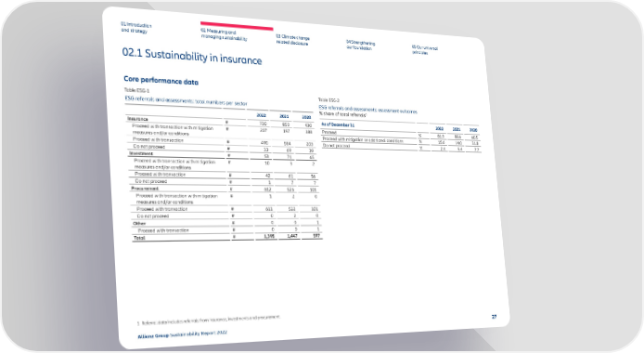Screen dimensions: 644x353
Task: Select the Insurance row in the left table
Action: coord(221,121)
